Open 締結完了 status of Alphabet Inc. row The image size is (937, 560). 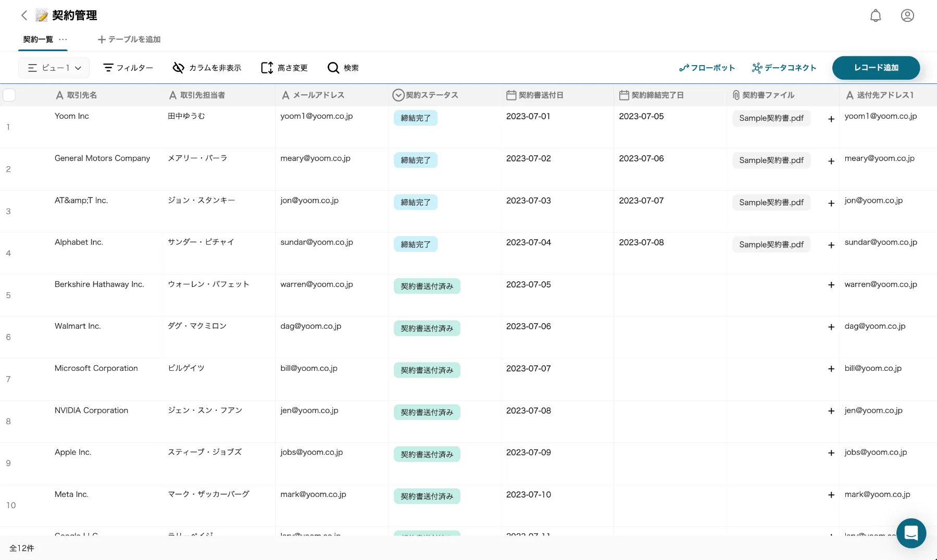[416, 244]
